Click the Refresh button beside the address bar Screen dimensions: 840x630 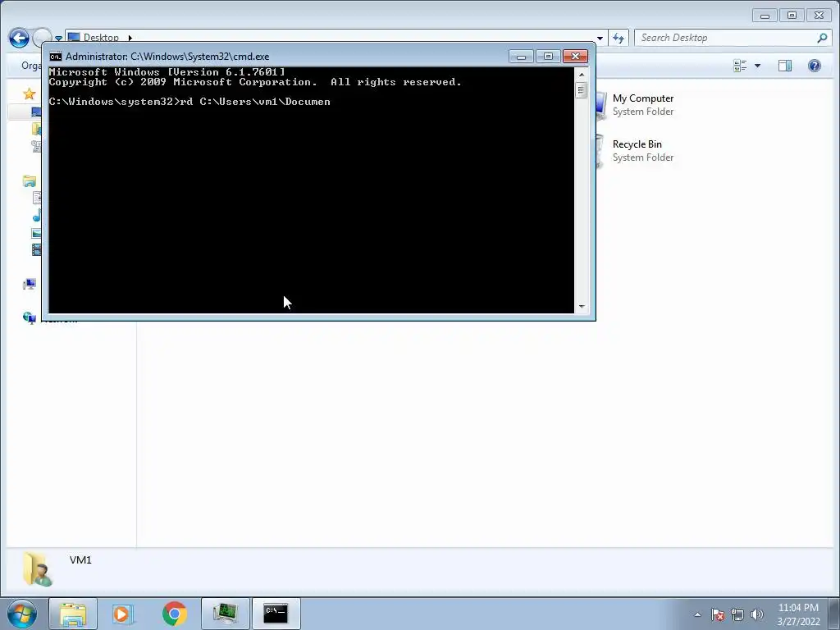[619, 38]
